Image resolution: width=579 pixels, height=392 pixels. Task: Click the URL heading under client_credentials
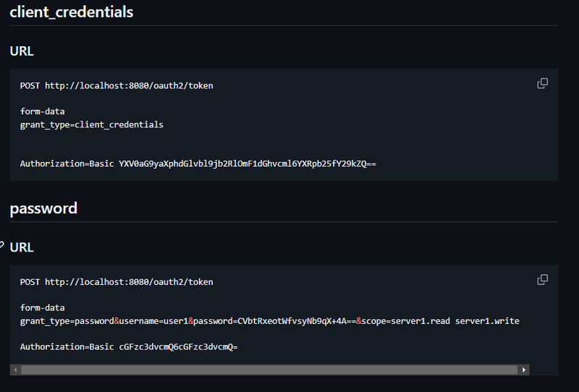pyautogui.click(x=22, y=51)
